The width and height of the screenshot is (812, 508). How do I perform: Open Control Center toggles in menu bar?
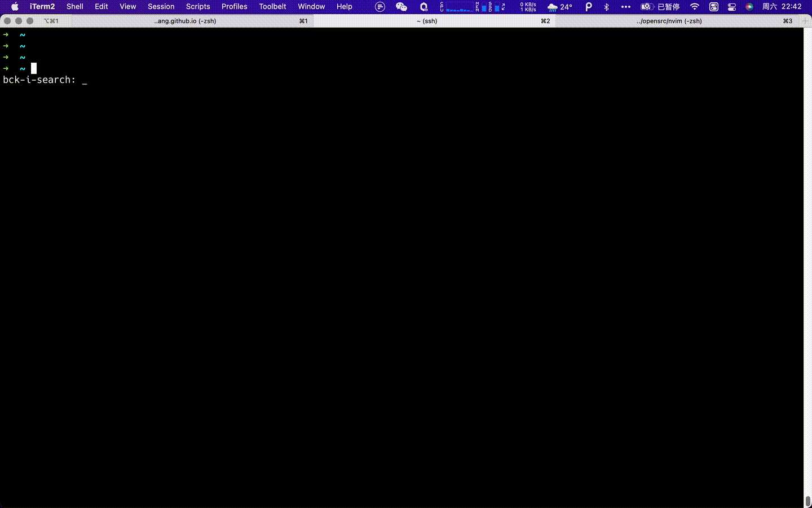click(x=731, y=7)
